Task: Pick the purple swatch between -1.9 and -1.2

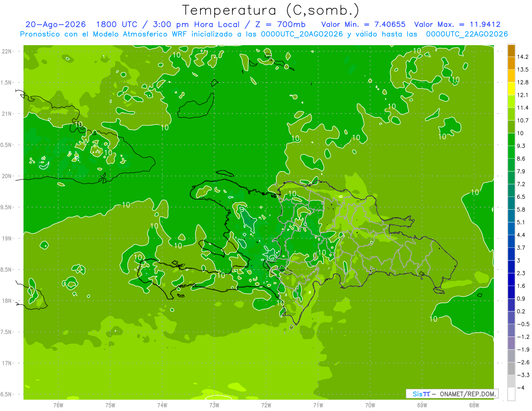Action: point(511,343)
